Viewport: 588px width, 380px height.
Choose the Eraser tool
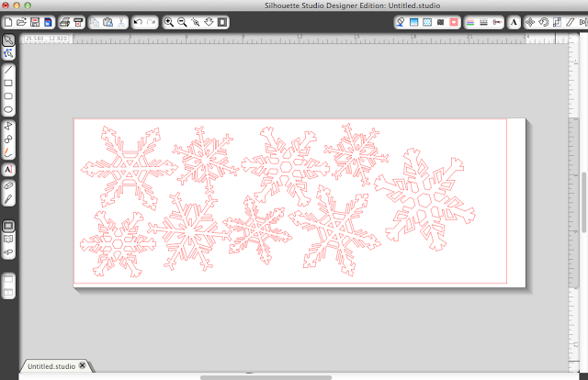click(8, 186)
